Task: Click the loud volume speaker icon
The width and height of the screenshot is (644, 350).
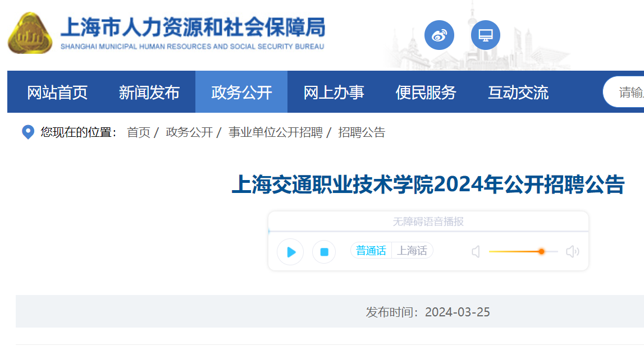Action: [573, 251]
